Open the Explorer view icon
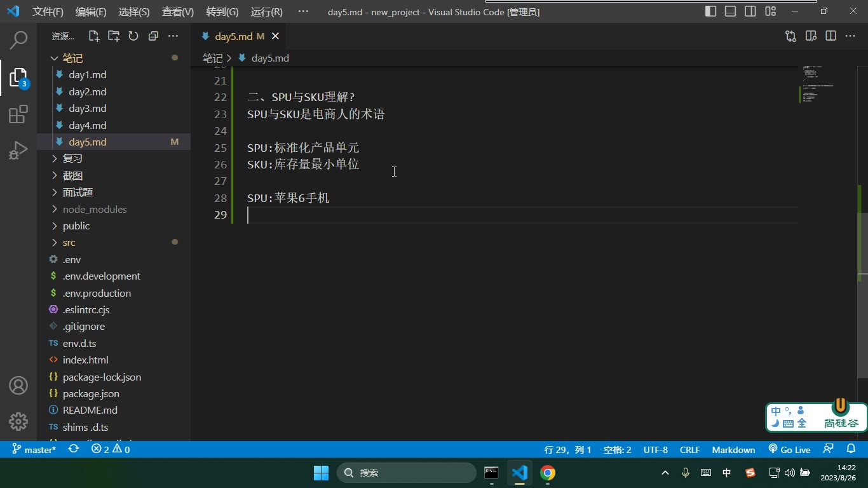Image resolution: width=868 pixels, height=488 pixels. [18, 78]
